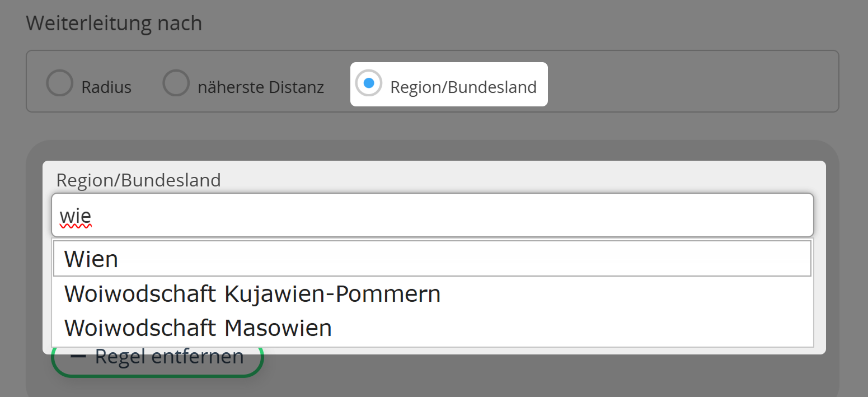The image size is (868, 397).
Task: Choose Woiwodschaft Masowien from the suggestions
Action: point(198,328)
